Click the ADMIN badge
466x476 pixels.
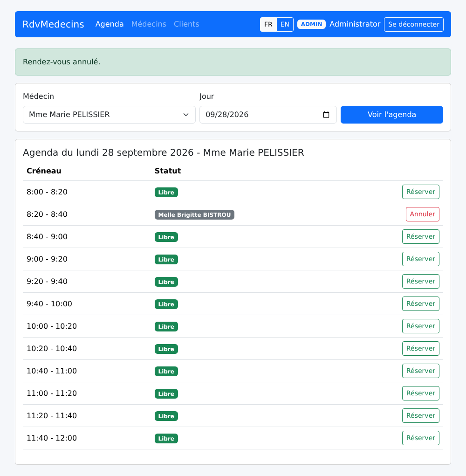pyautogui.click(x=312, y=24)
